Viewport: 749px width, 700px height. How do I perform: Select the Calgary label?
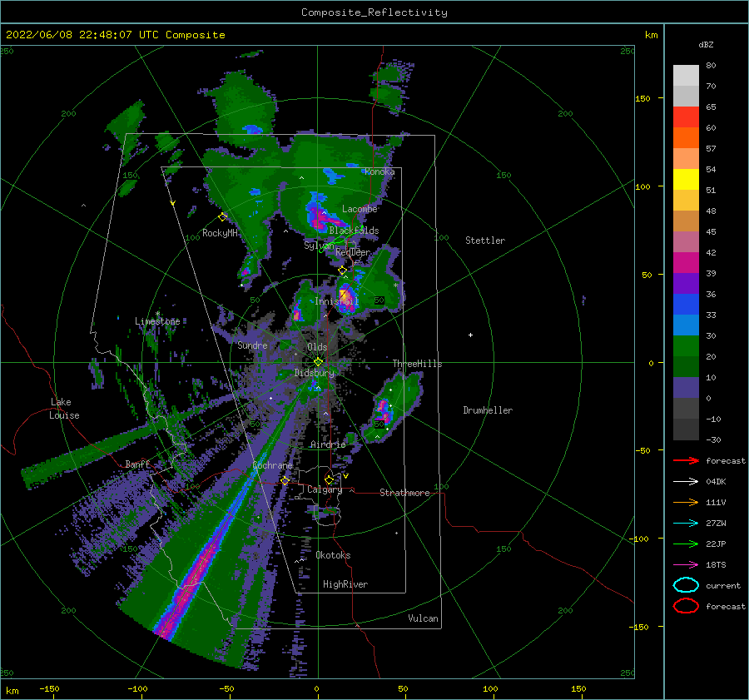[x=325, y=489]
